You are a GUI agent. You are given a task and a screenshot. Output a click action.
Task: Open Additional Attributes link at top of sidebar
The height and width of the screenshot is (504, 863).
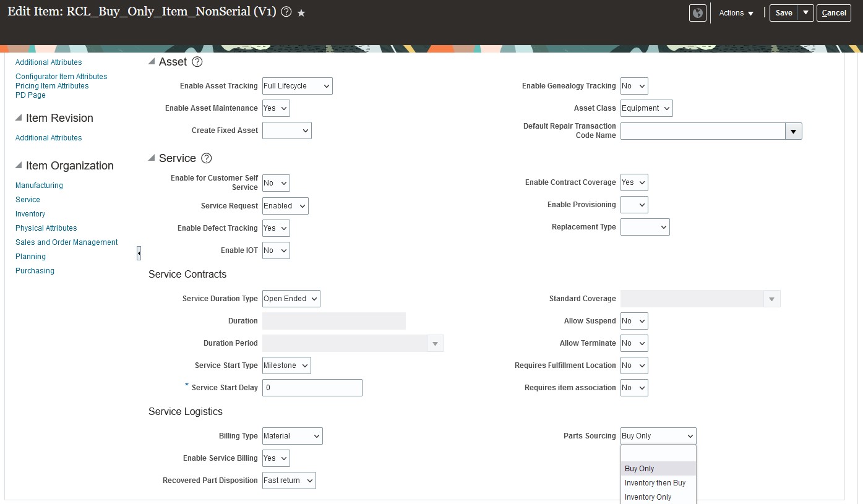(49, 62)
